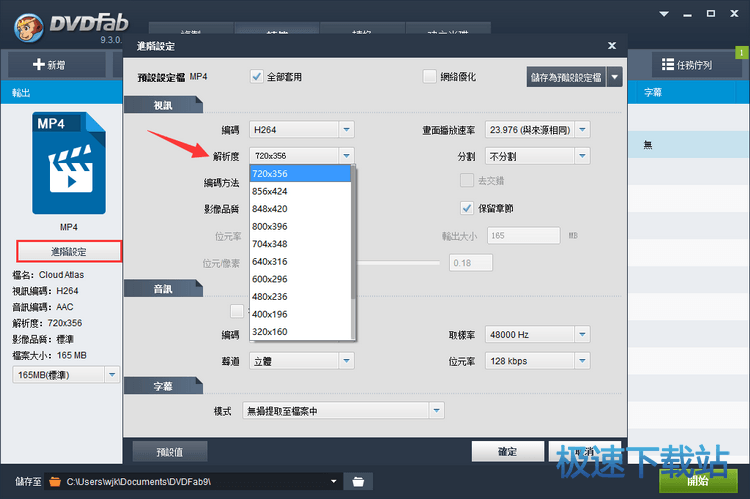Select 600x296 resolution option
The width and height of the screenshot is (750, 499).
tap(300, 279)
